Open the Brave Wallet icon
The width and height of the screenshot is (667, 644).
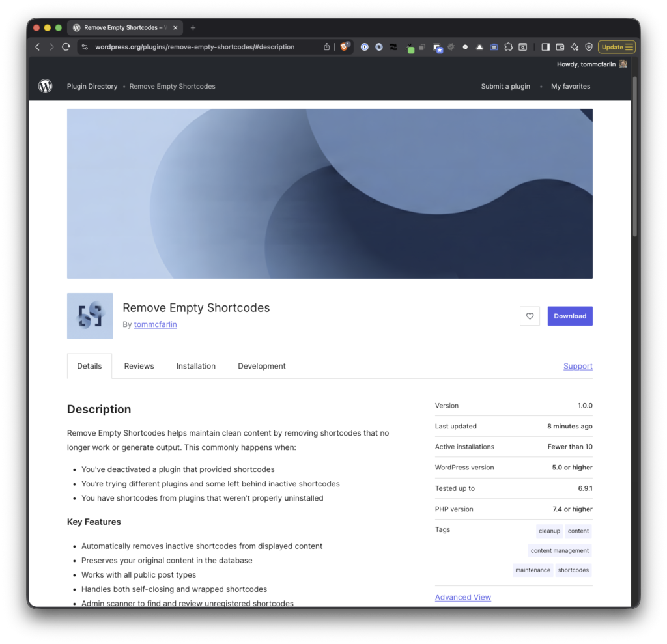pos(560,47)
